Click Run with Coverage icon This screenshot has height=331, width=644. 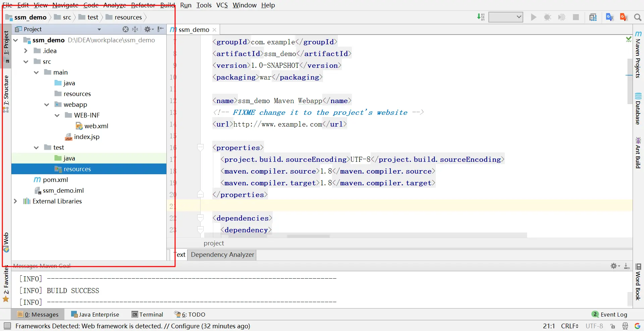pyautogui.click(x=562, y=17)
